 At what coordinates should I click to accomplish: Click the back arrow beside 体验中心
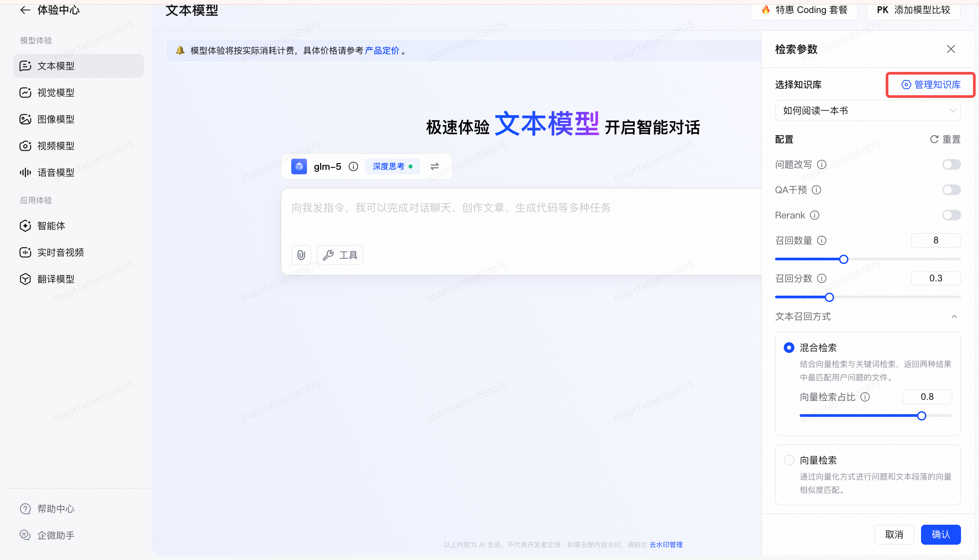click(x=25, y=10)
